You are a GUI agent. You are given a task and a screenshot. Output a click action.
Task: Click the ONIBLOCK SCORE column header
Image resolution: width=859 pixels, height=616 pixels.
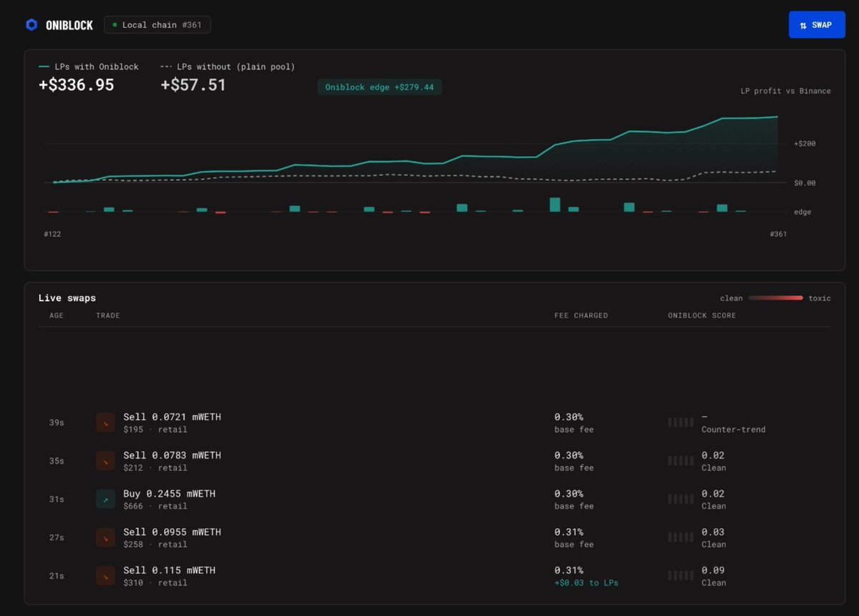pos(702,316)
